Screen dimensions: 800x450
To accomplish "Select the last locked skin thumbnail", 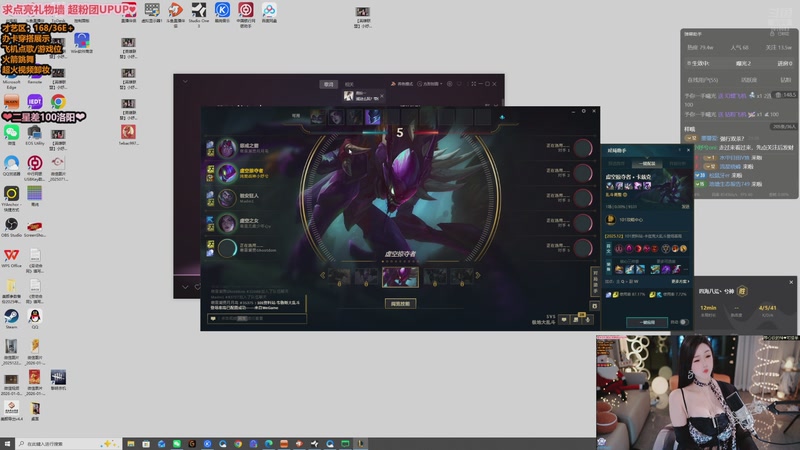I will tap(462, 277).
